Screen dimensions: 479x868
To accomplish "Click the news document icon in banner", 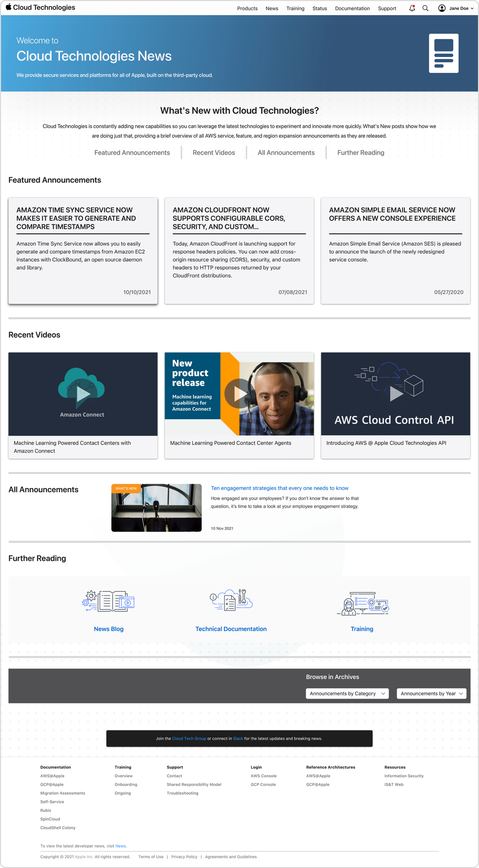I will point(443,53).
